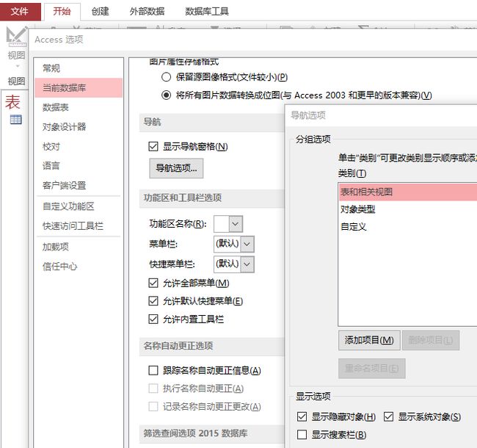Toggle 允许全部菜单 checkbox
Screen dimensions: 477x448
click(x=153, y=283)
